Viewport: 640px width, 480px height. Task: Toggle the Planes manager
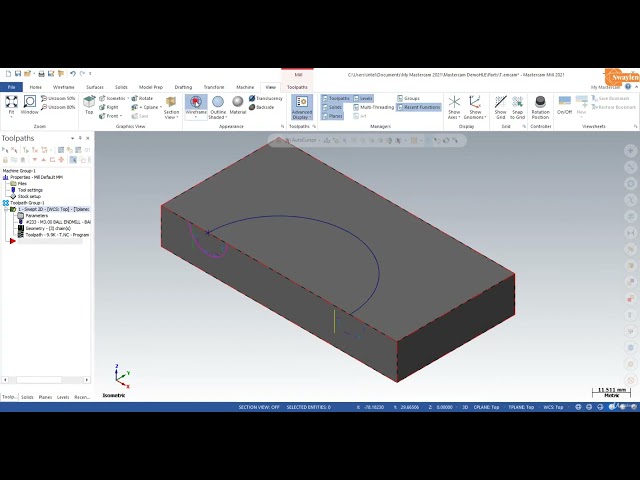333,116
